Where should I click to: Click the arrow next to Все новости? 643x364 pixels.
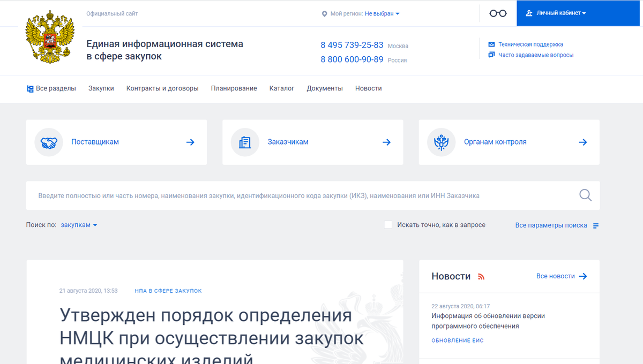pyautogui.click(x=583, y=276)
